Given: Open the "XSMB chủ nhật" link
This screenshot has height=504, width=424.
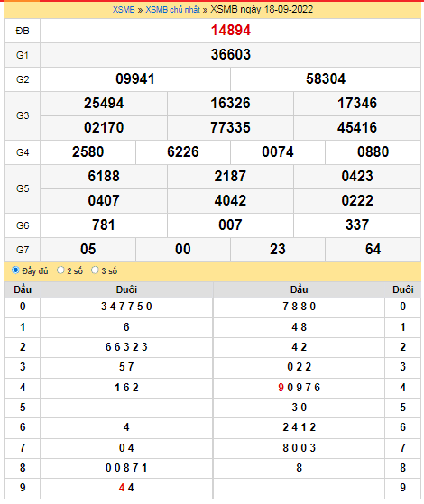Looking at the screenshot, I should tap(172, 10).
